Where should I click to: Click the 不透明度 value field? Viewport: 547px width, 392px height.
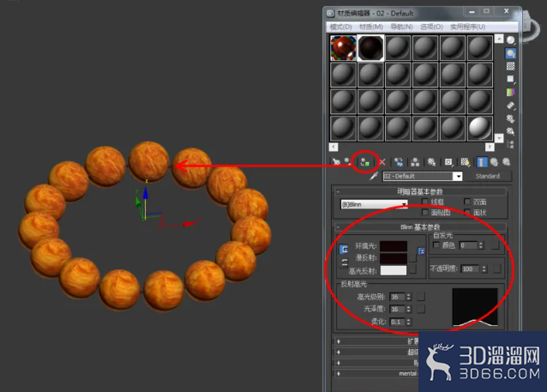[471, 268]
